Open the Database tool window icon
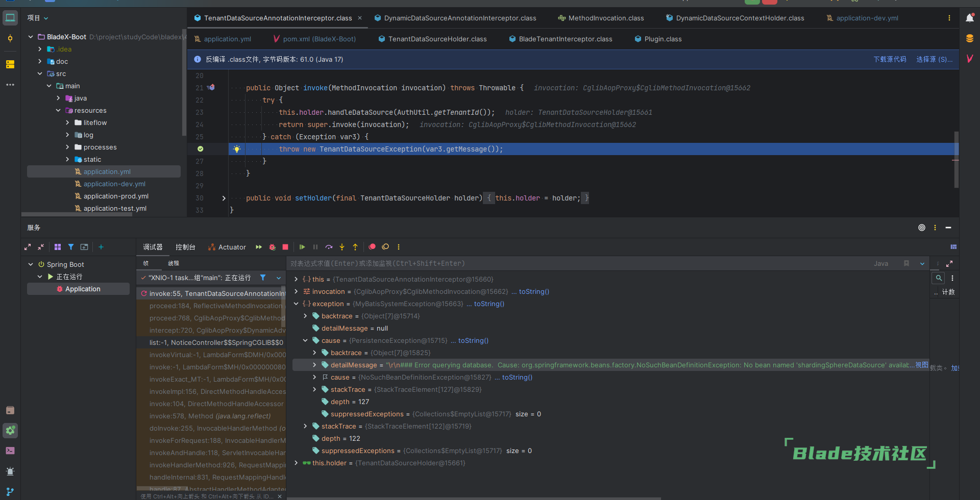Image resolution: width=980 pixels, height=500 pixels. pos(970,38)
